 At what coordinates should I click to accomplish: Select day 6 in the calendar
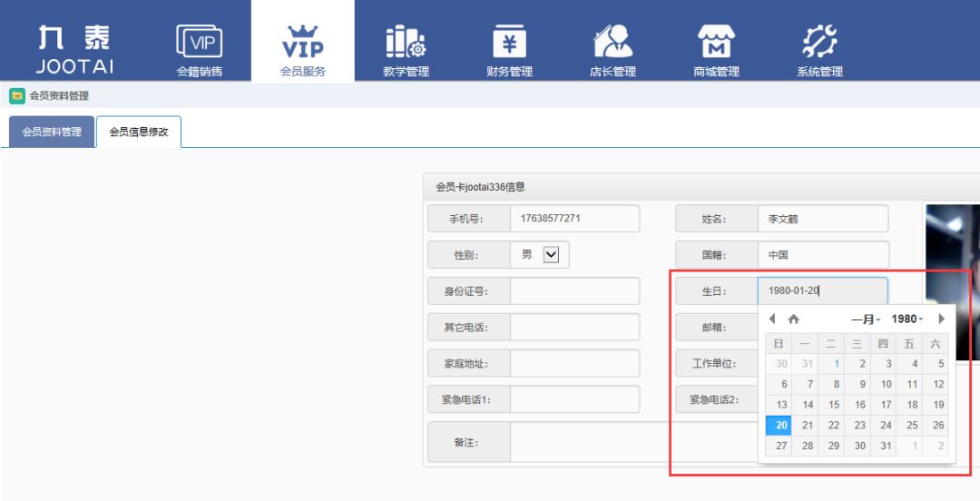pos(779,384)
